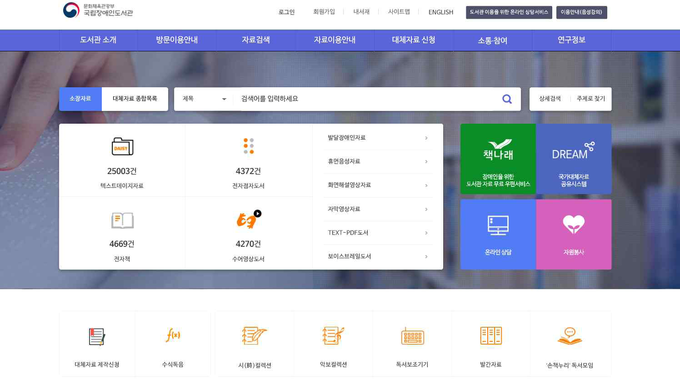Select the 소장자료 search tab

tap(80, 99)
